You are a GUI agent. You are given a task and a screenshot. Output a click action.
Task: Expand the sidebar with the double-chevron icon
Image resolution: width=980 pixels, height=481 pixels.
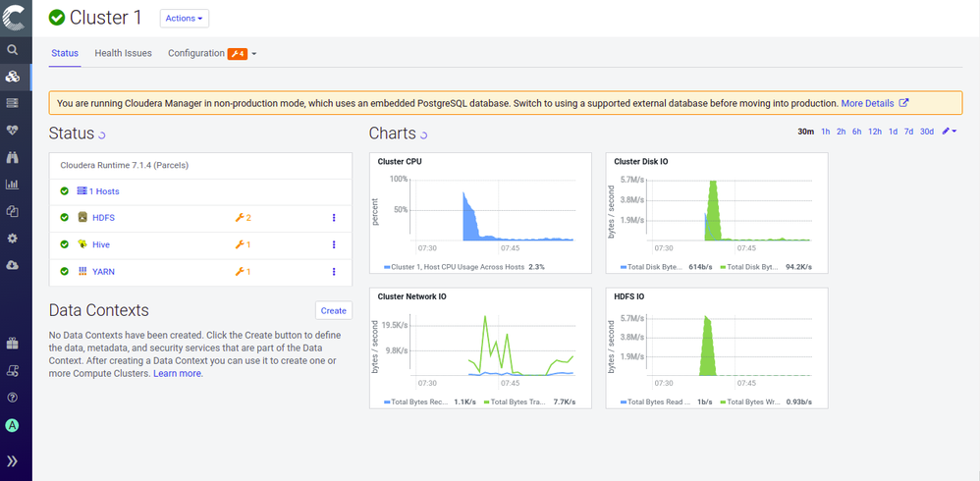click(x=13, y=460)
